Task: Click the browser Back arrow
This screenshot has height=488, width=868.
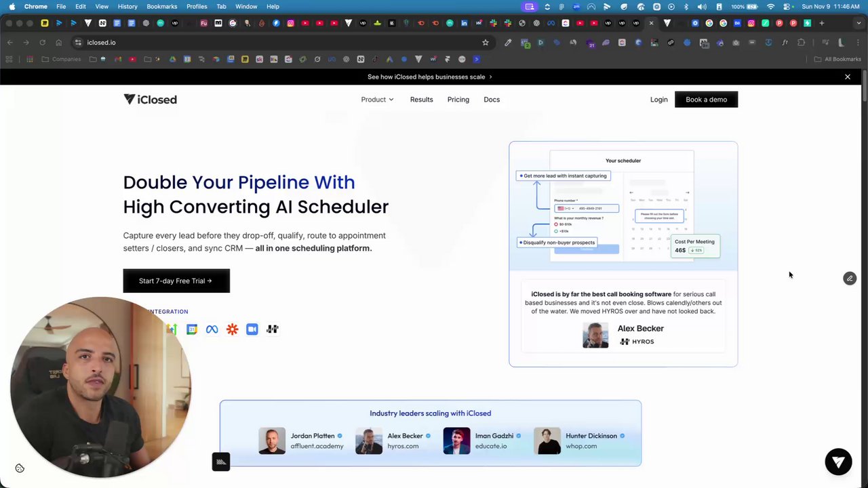Action: click(9, 42)
